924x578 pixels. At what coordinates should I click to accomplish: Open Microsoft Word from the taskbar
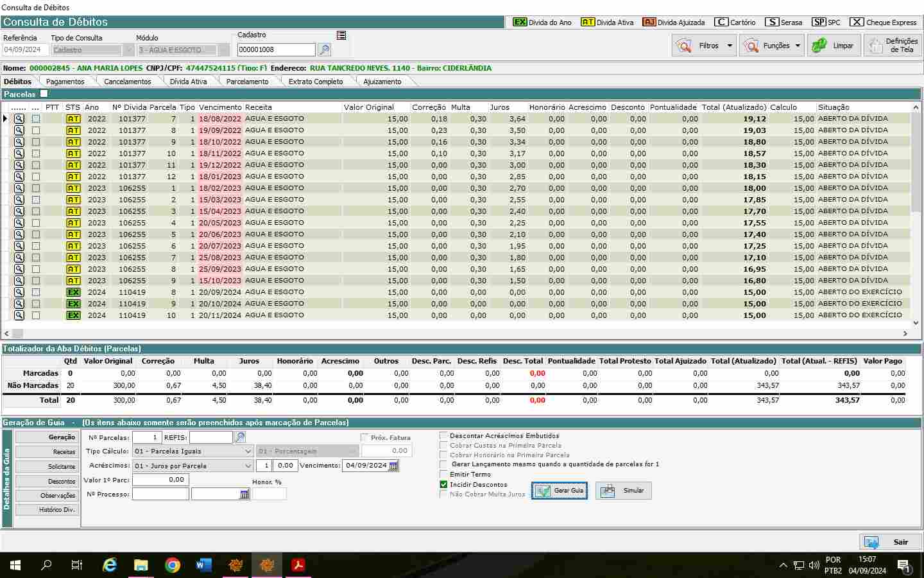tap(204, 565)
